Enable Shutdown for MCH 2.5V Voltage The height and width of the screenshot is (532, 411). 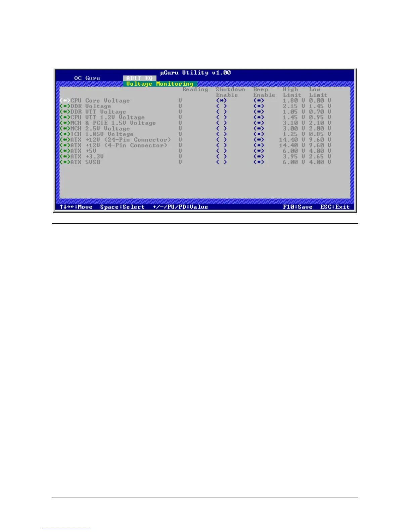coord(221,129)
